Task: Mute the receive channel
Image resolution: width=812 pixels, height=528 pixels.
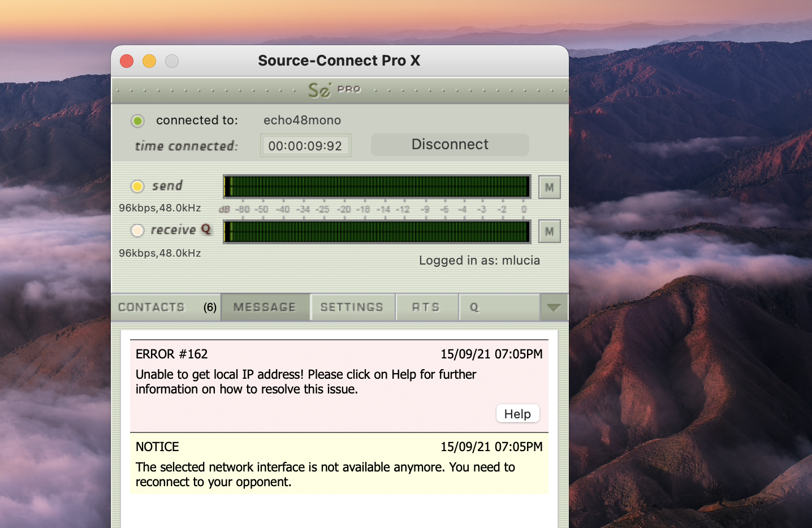Action: pyautogui.click(x=549, y=232)
